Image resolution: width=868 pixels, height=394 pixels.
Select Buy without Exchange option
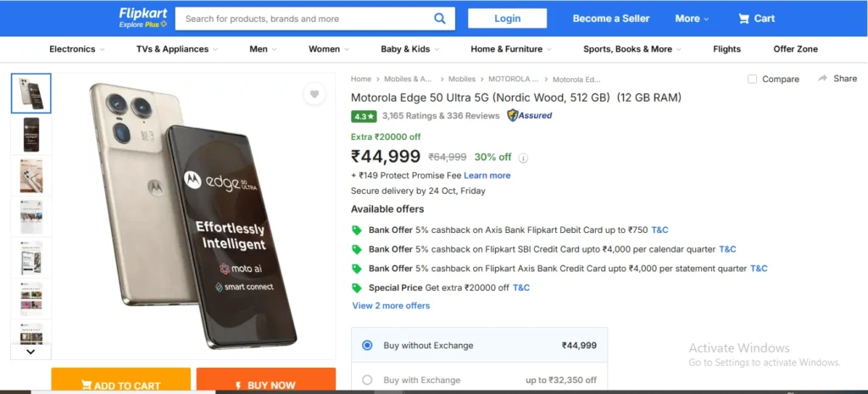click(x=367, y=345)
